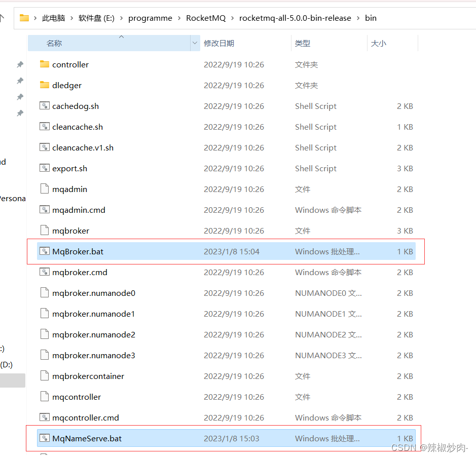Select the mqbrokercontainer file name
476x457 pixels.
click(88, 376)
